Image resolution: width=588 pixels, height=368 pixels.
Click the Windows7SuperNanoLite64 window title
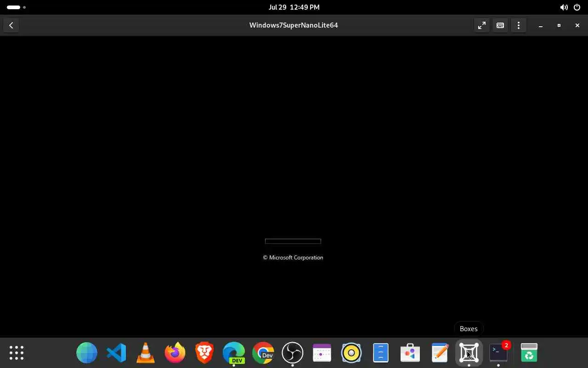click(294, 25)
